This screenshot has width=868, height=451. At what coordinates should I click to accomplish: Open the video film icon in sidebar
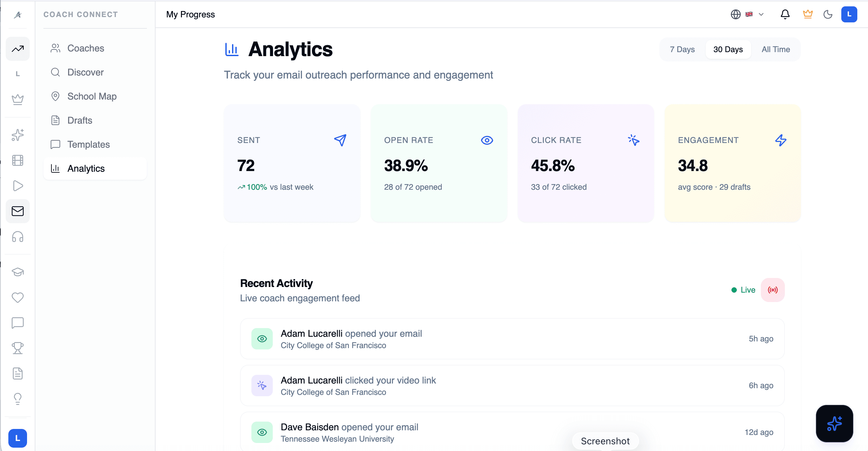[x=17, y=160]
